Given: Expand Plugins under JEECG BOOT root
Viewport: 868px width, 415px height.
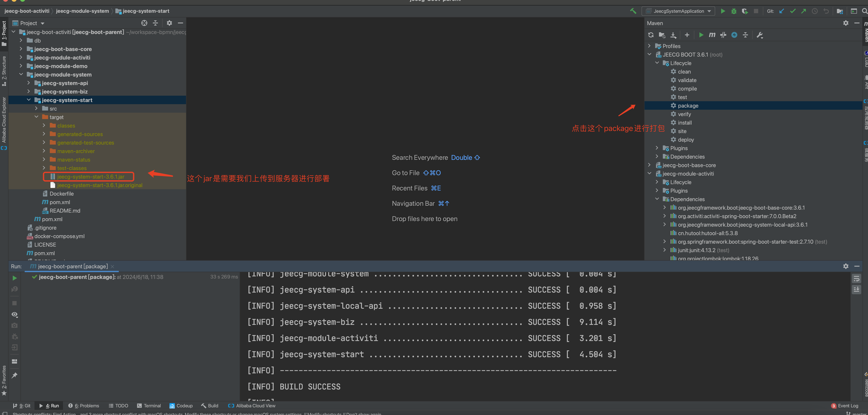Looking at the screenshot, I should (x=657, y=148).
